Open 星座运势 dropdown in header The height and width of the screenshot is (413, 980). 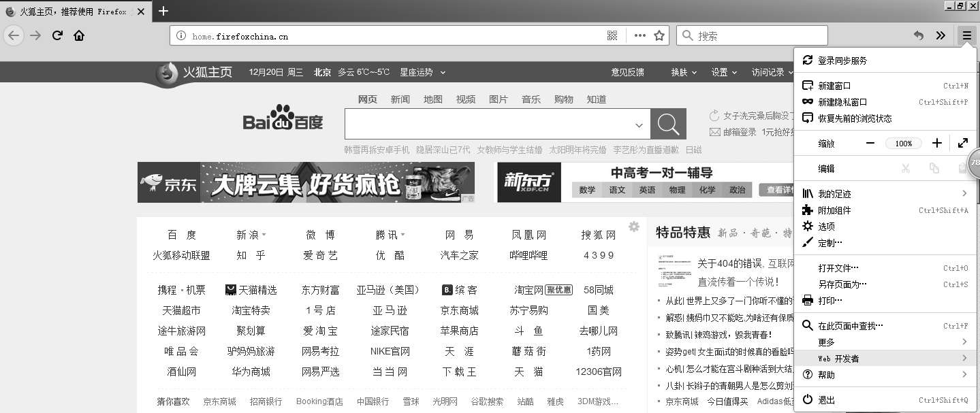click(422, 72)
